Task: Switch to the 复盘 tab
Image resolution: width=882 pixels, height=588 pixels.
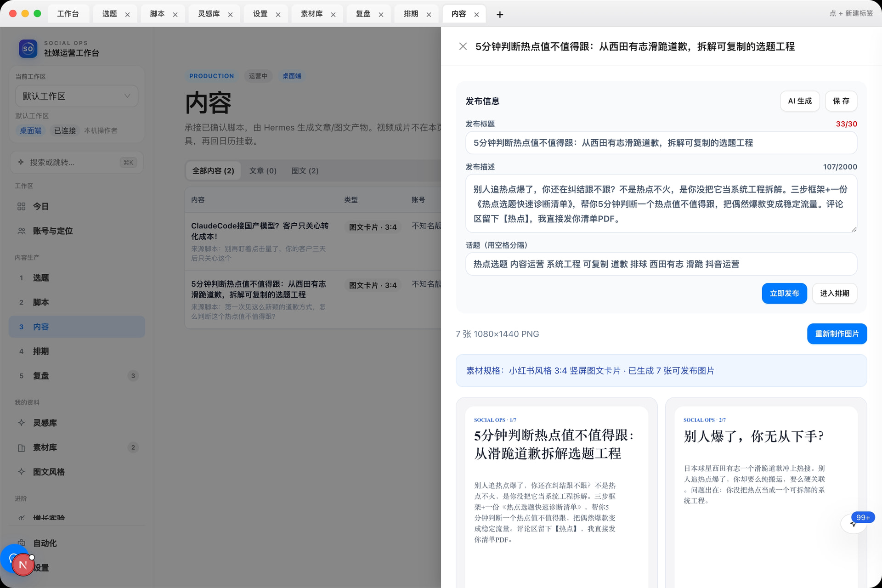Action: click(x=363, y=14)
